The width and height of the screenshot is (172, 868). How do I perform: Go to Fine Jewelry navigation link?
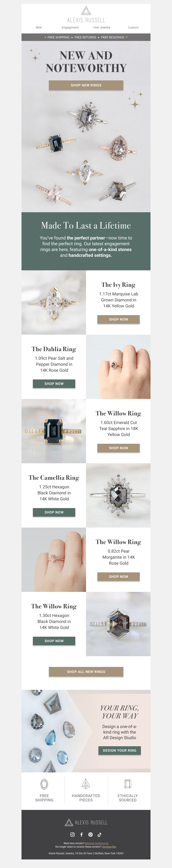pos(102,28)
